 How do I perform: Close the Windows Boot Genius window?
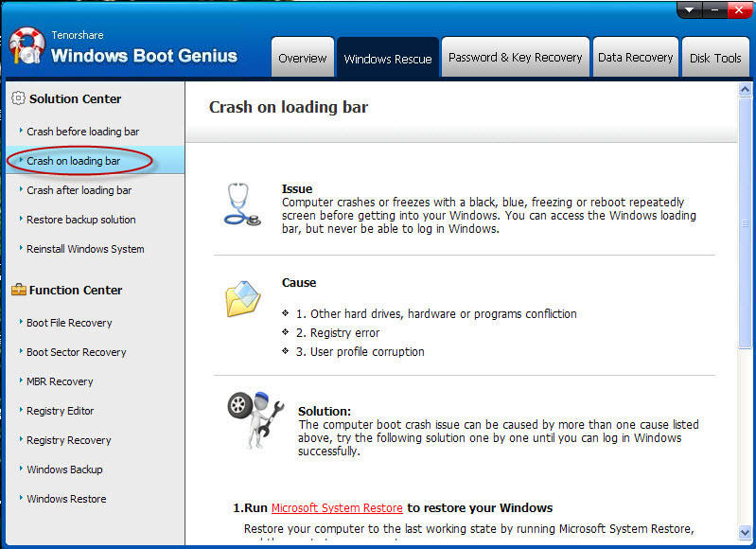739,9
